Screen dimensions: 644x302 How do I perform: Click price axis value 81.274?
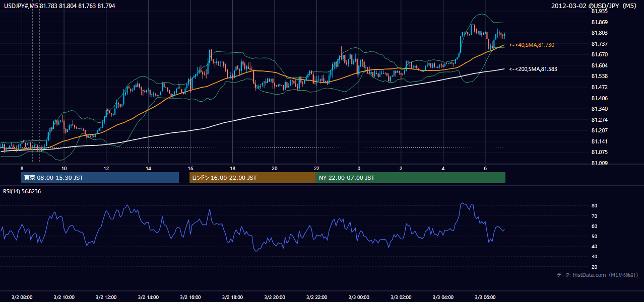tap(599, 120)
